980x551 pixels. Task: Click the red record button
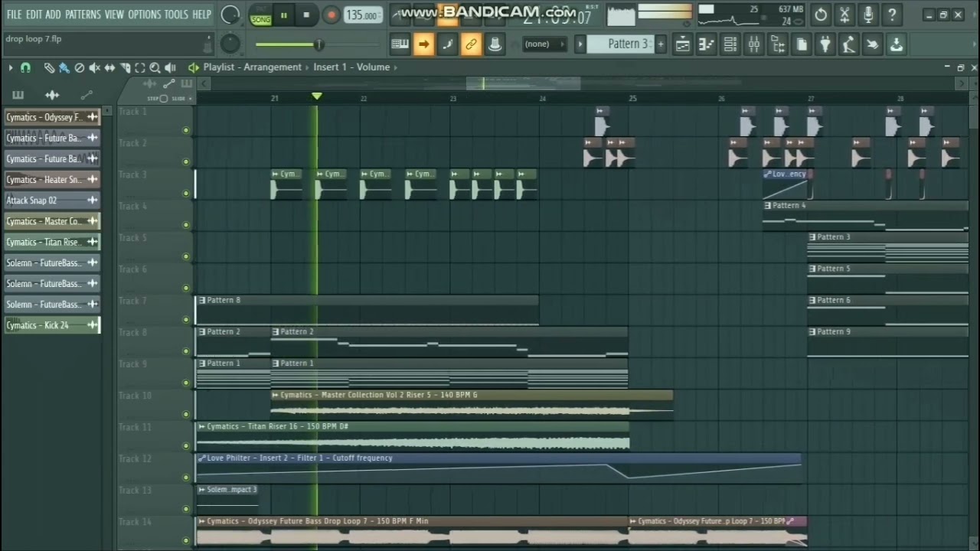pos(331,15)
